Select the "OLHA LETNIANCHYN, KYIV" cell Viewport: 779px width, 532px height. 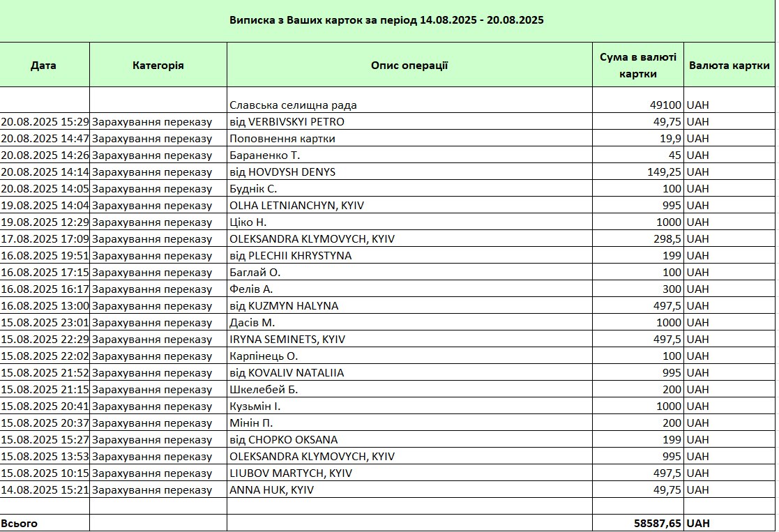[x=297, y=206]
